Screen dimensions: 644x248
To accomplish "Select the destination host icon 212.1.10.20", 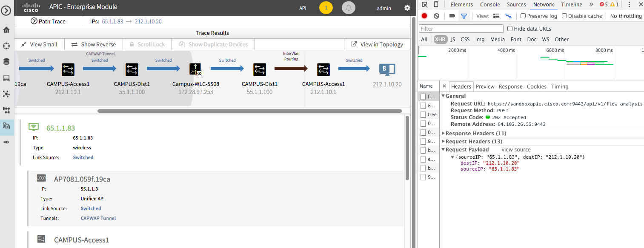I will [387, 69].
